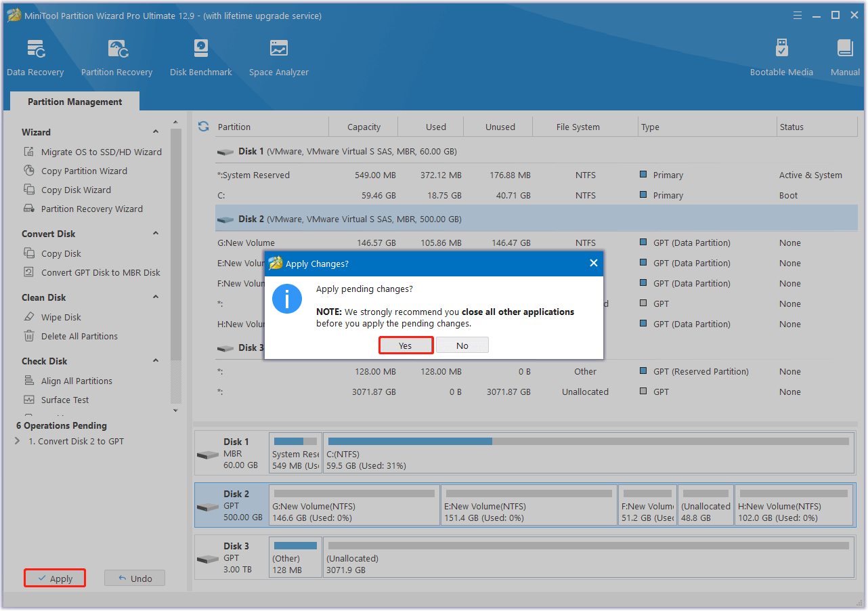Click the Apply button
Screen dimensions: 868x611
coord(55,578)
